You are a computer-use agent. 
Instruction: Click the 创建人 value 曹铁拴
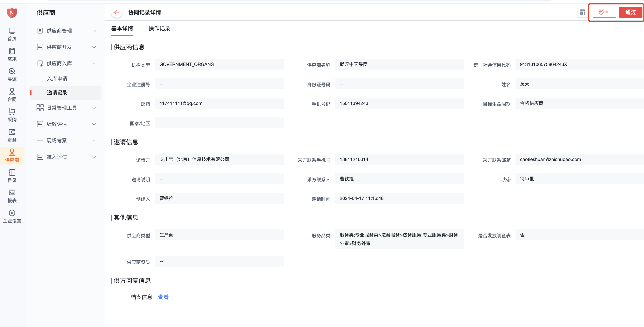pyautogui.click(x=166, y=198)
